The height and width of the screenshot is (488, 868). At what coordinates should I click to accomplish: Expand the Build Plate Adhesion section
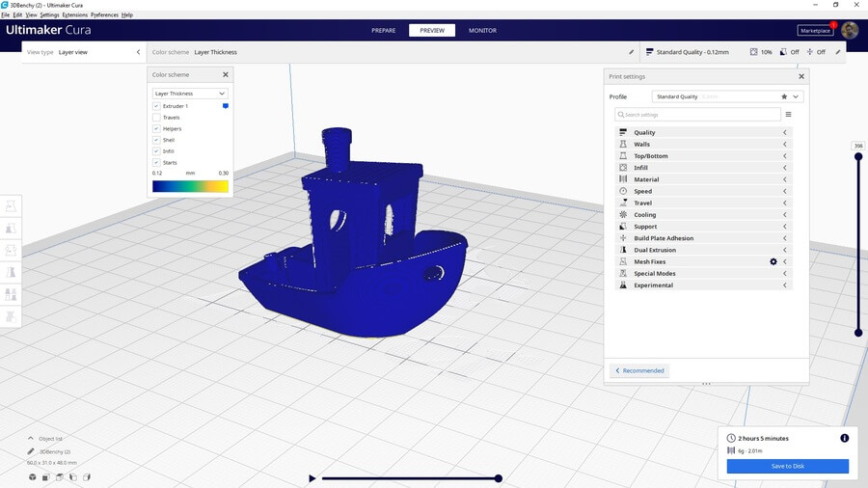point(704,238)
